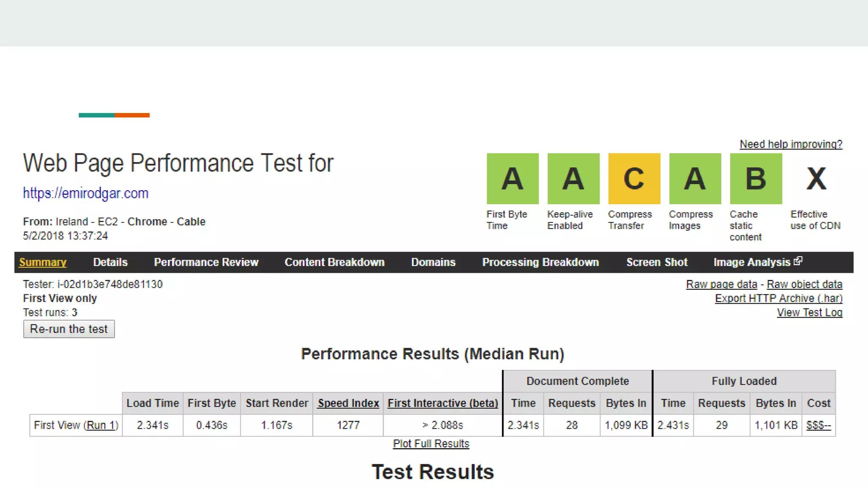Open the Performance Review tab
Screen dimensions: 868x488
click(206, 262)
